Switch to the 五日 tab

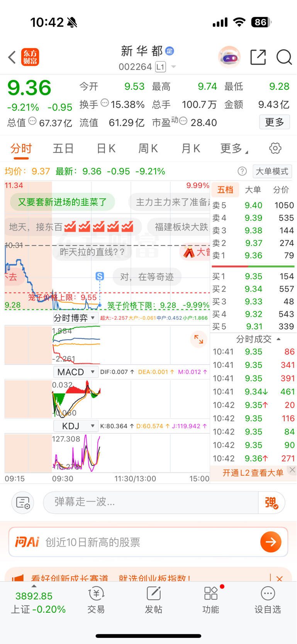(63, 149)
